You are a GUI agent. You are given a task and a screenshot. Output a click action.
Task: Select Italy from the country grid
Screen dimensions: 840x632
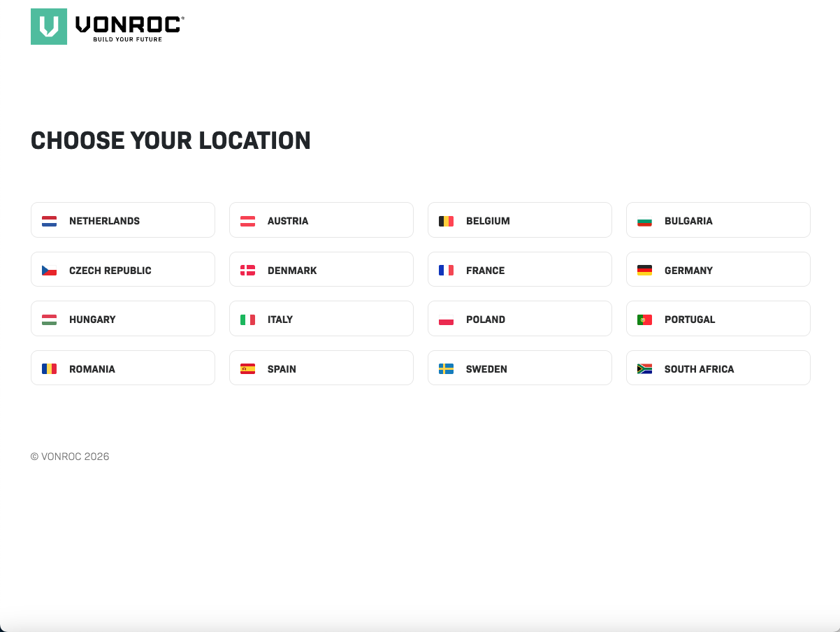(321, 319)
